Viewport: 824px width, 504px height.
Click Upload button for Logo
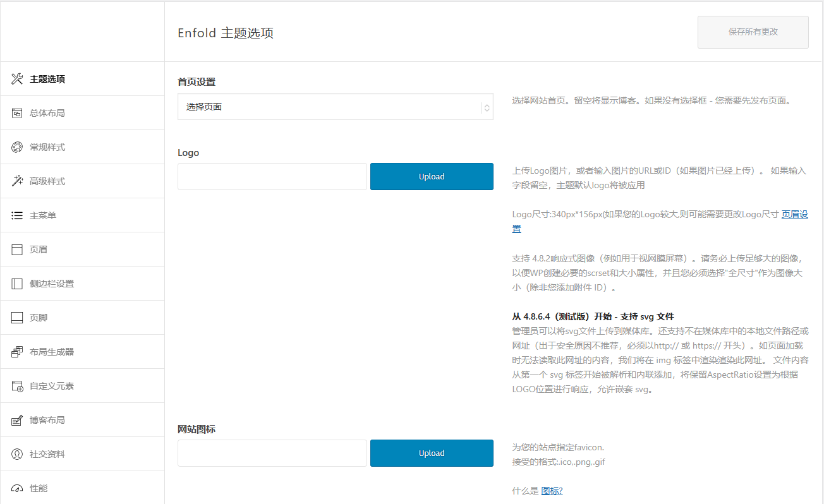tap(432, 177)
